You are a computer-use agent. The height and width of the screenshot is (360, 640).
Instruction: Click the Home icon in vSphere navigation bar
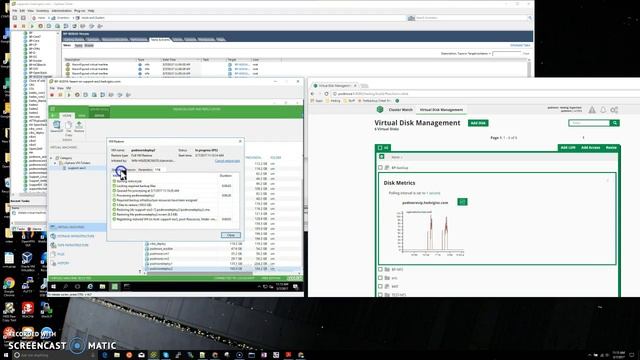[x=34, y=18]
